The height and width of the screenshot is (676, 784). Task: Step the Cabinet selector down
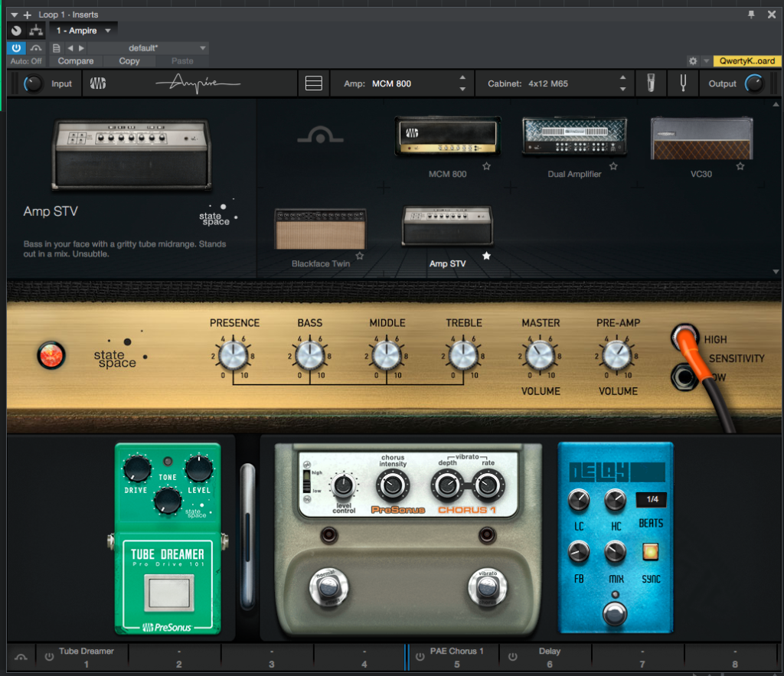click(622, 89)
